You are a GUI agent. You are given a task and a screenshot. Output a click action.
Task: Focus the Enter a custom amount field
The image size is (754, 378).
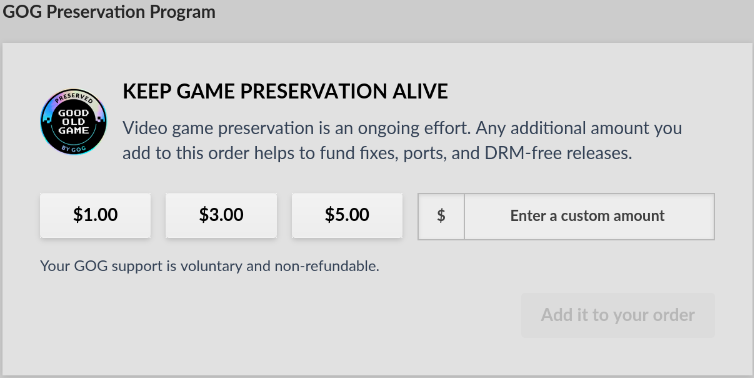589,216
